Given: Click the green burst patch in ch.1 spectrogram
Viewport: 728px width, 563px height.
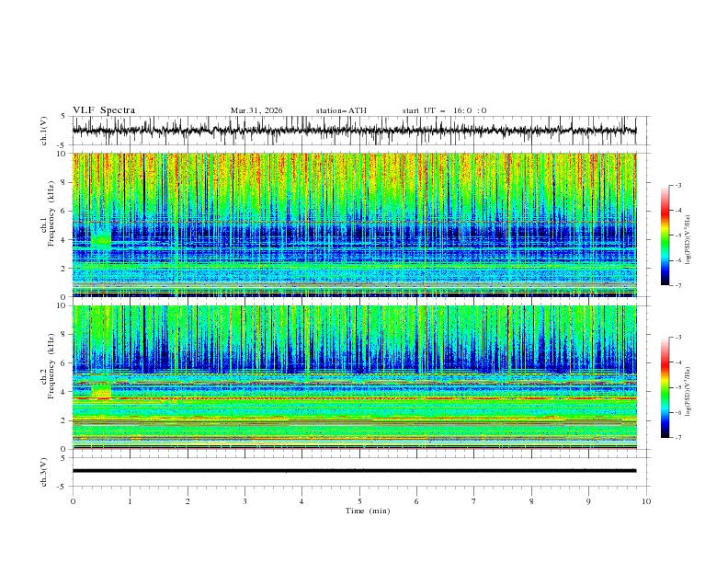Looking at the screenshot, I should pos(101,239).
